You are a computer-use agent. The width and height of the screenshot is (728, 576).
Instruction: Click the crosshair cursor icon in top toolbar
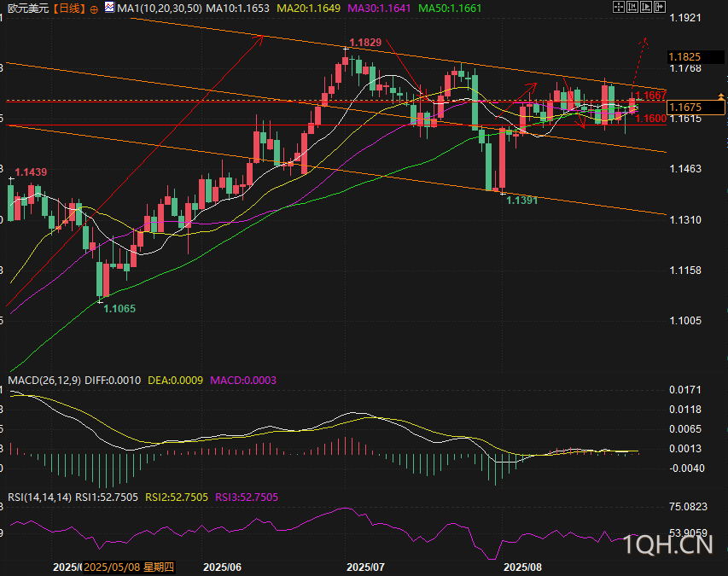click(x=620, y=8)
